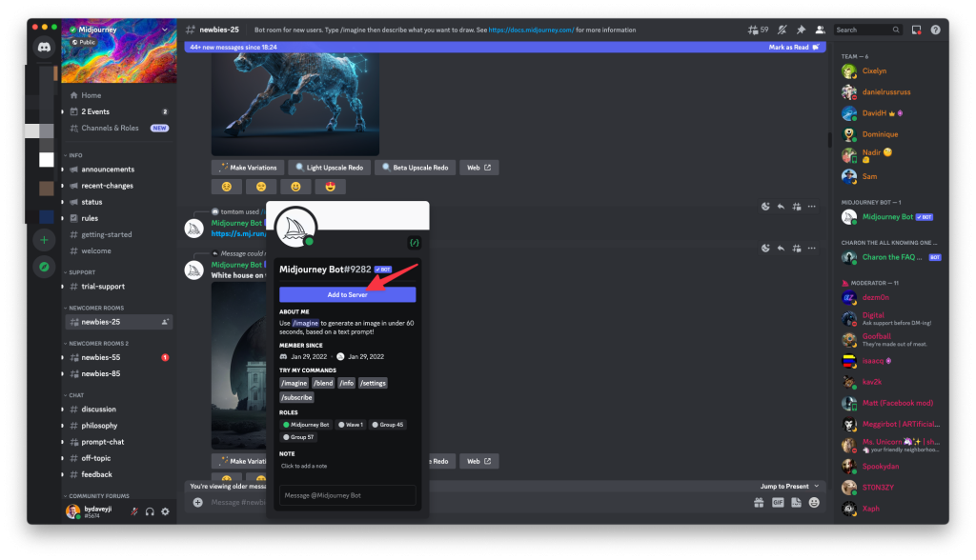
Task: Click the Search field in the header
Action: pyautogui.click(x=869, y=30)
